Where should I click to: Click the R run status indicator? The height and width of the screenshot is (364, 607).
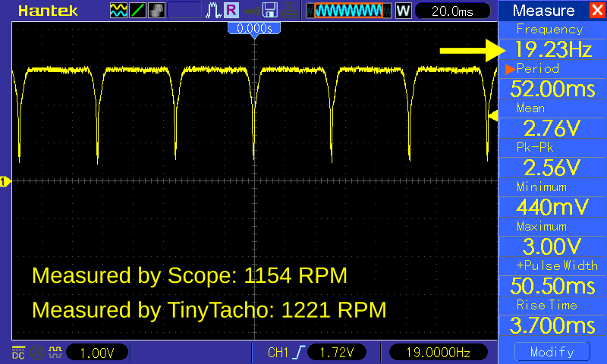click(x=231, y=11)
